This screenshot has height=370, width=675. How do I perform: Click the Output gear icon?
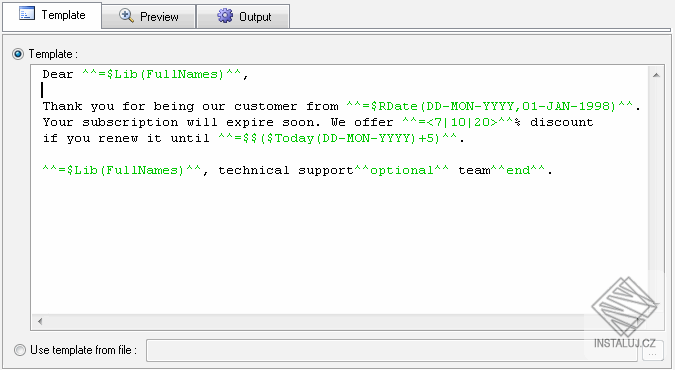tap(225, 16)
